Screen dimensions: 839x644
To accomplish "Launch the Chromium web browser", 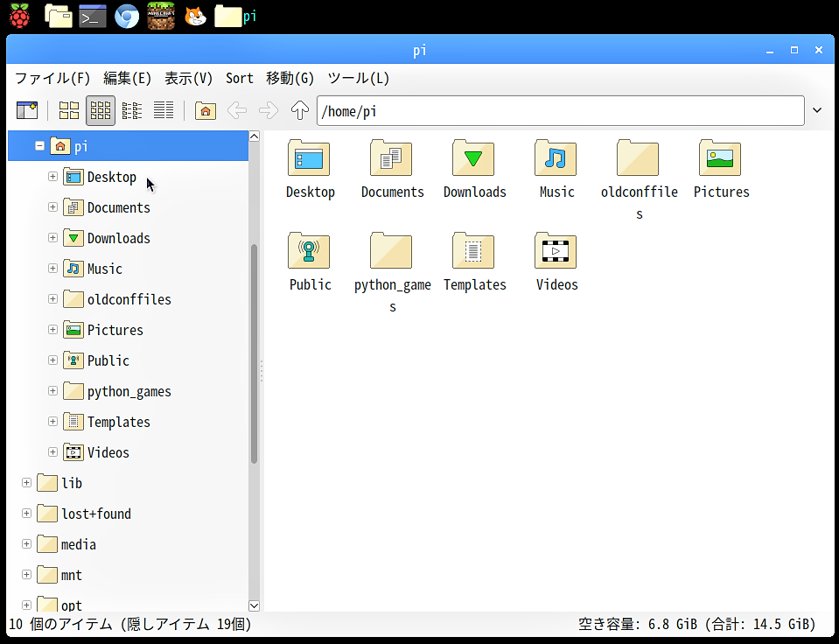I will point(127,17).
